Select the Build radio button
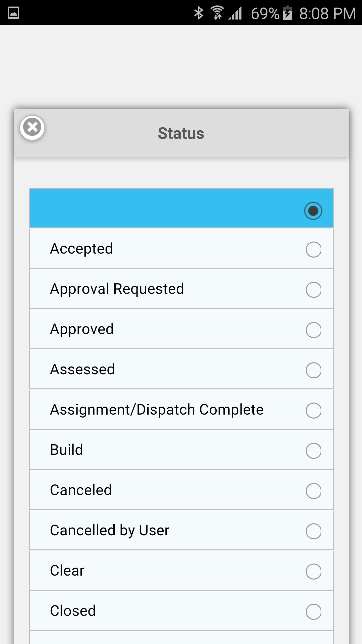Screen dimensions: 362x644 pos(313,451)
